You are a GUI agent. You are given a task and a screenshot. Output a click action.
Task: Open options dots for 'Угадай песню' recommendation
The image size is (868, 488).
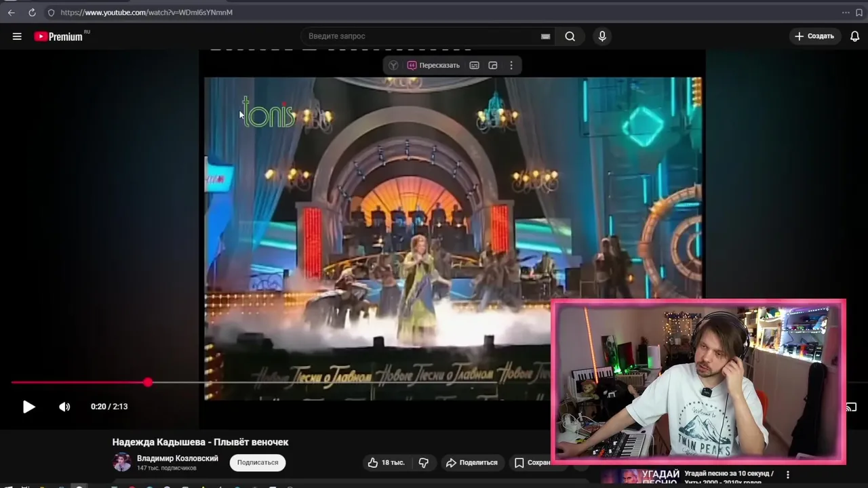(788, 474)
